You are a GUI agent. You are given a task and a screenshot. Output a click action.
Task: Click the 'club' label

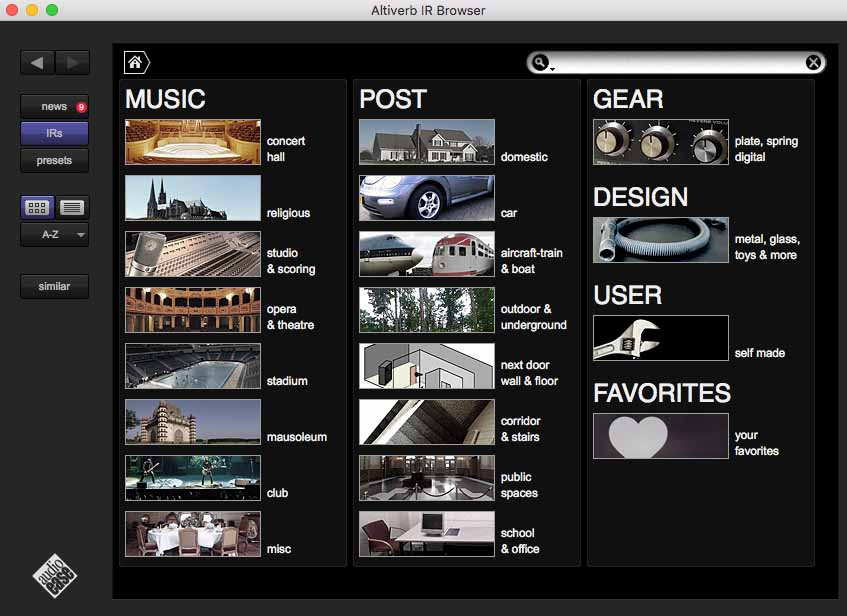tap(277, 493)
